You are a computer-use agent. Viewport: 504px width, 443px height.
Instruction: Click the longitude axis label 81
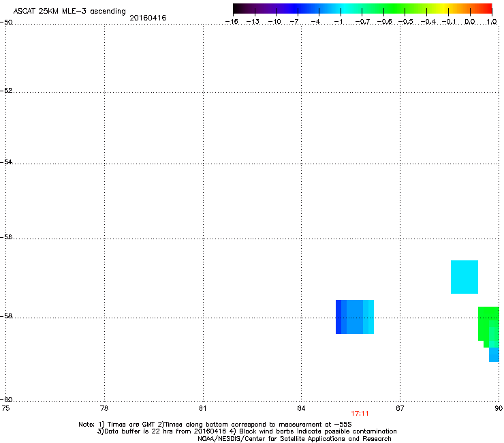[202, 408]
